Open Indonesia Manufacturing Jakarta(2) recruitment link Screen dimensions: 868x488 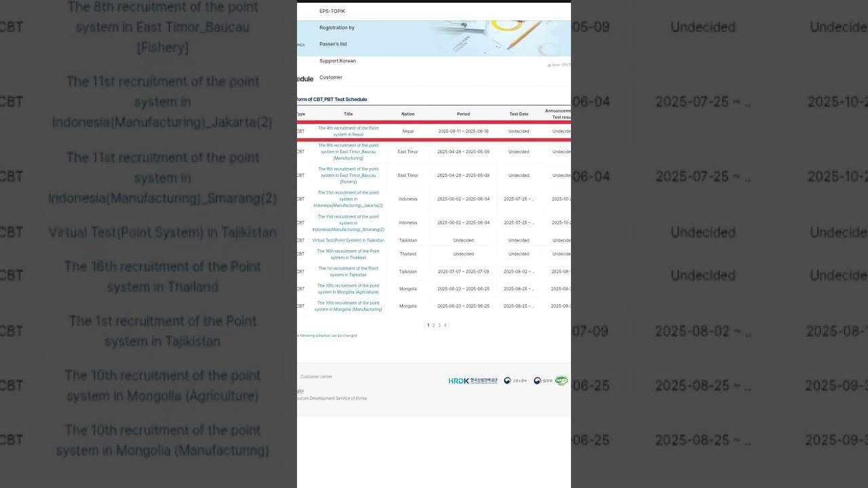(x=349, y=199)
